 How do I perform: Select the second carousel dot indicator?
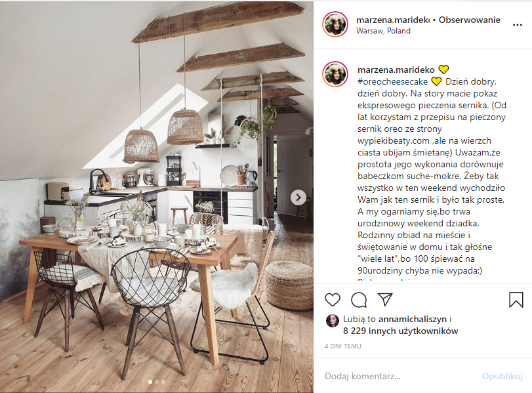point(157,382)
